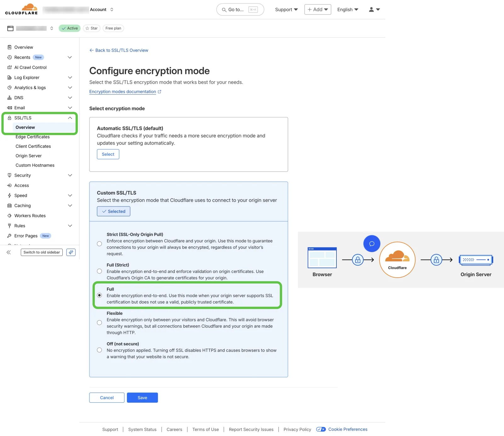
Task: Click the Error Pages wrench icon
Action: (x=9, y=236)
